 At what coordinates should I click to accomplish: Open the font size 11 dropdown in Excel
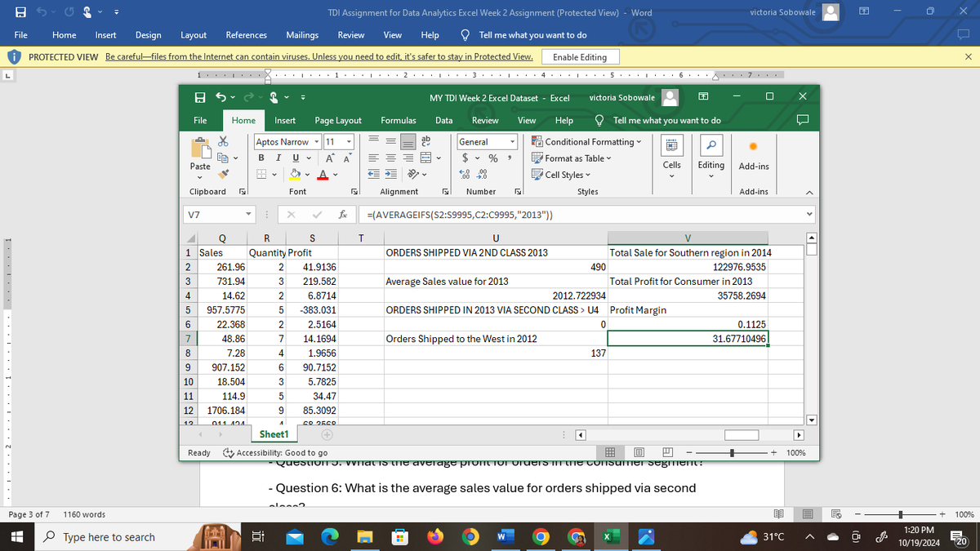tap(350, 142)
